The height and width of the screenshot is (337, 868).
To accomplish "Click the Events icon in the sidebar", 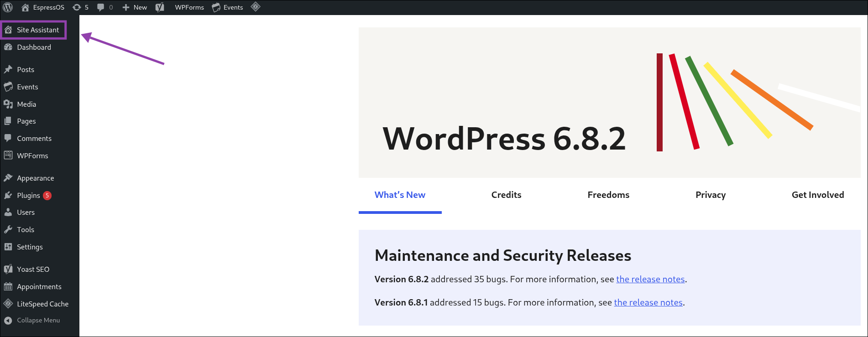I will click(x=8, y=87).
